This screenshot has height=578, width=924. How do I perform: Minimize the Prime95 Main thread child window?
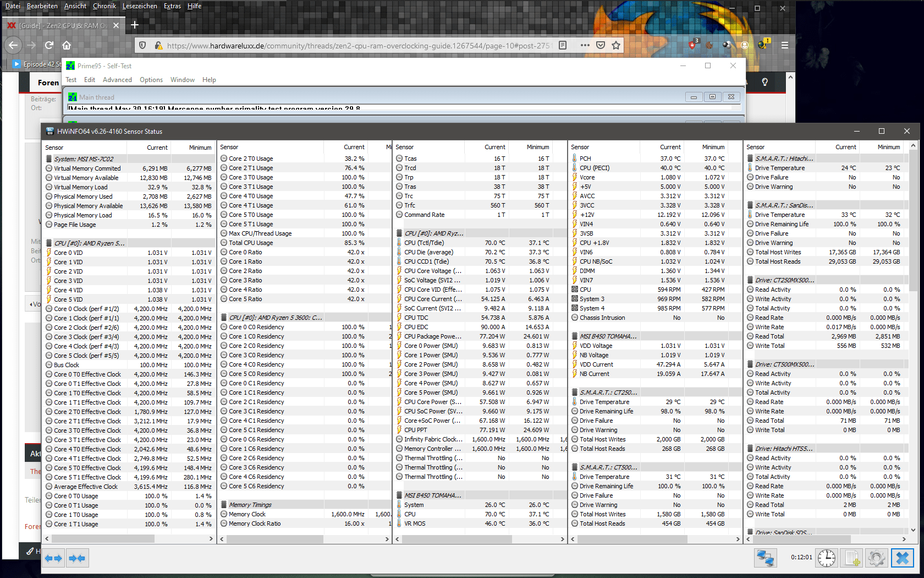[694, 97]
